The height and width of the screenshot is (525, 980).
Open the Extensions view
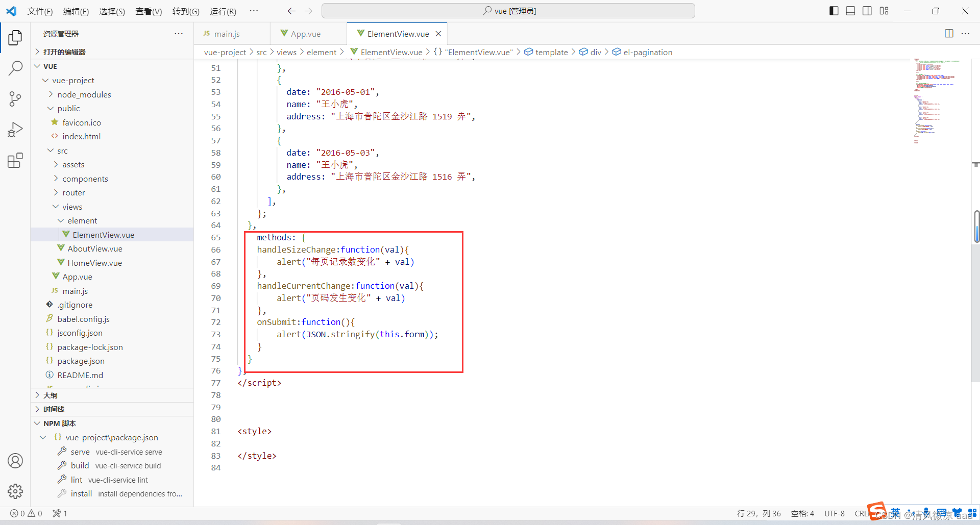point(15,160)
